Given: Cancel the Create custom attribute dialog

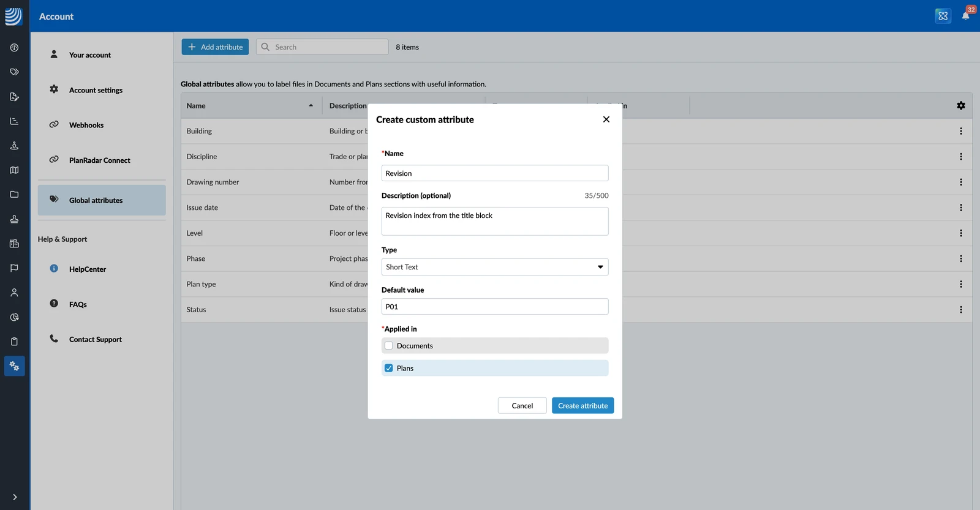Looking at the screenshot, I should pyautogui.click(x=522, y=406).
